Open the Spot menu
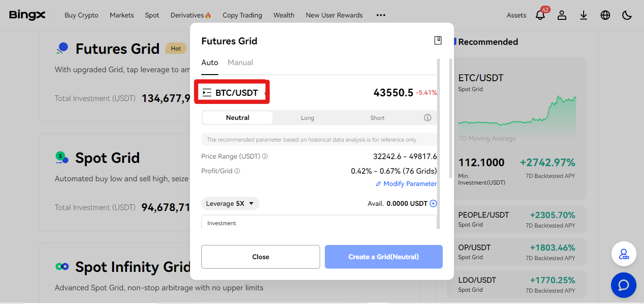Screen dimensions: 644x304 tap(152, 15)
